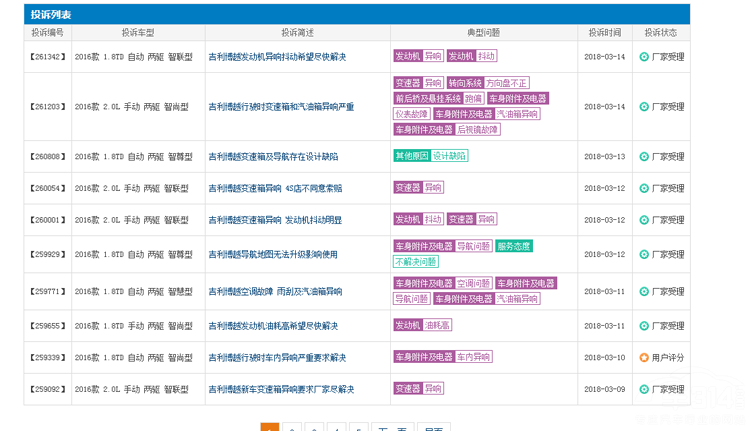
Task: Click green status icon for complaint 261342
Action: pyautogui.click(x=644, y=57)
